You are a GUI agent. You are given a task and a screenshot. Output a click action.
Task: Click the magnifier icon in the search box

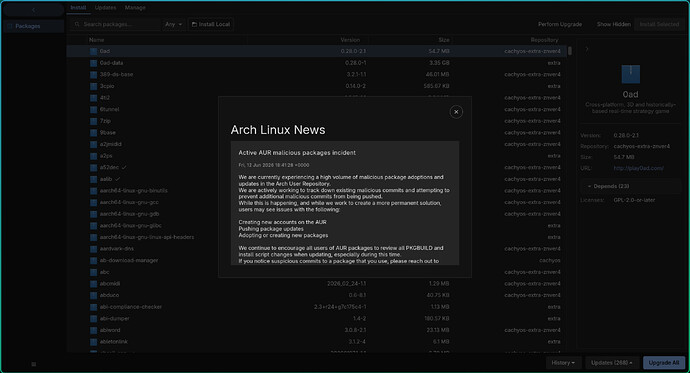(77, 24)
